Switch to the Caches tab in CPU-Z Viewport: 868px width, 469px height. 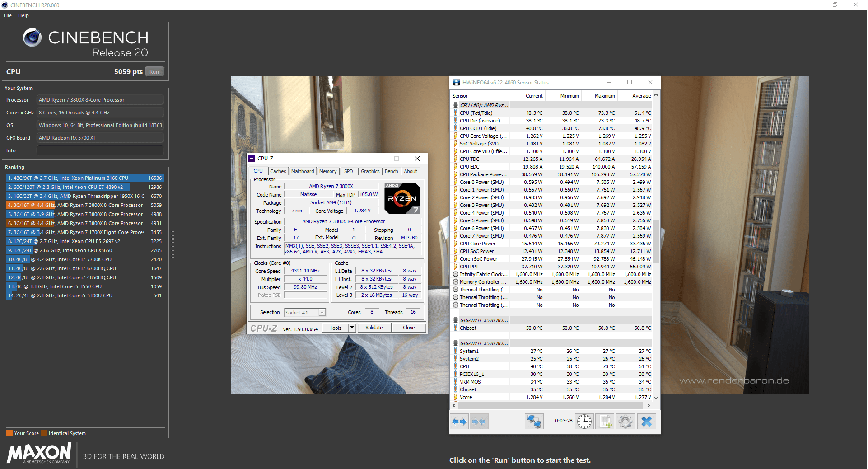(278, 171)
